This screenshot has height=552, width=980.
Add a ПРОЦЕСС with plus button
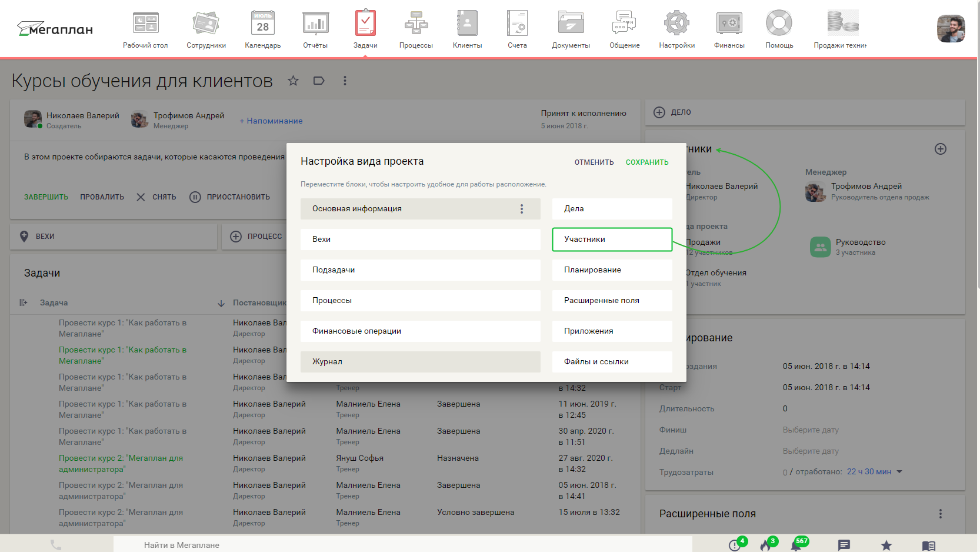coord(236,237)
